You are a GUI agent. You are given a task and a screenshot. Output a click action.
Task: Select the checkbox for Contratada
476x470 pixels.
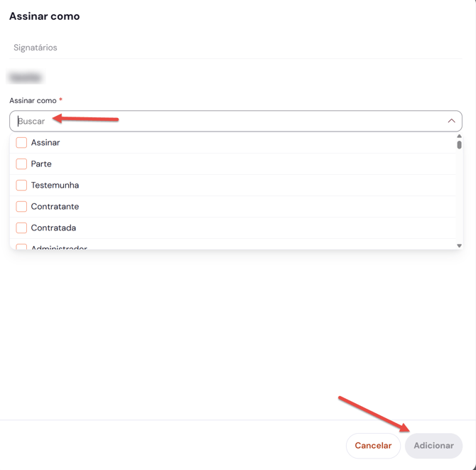tap(21, 228)
